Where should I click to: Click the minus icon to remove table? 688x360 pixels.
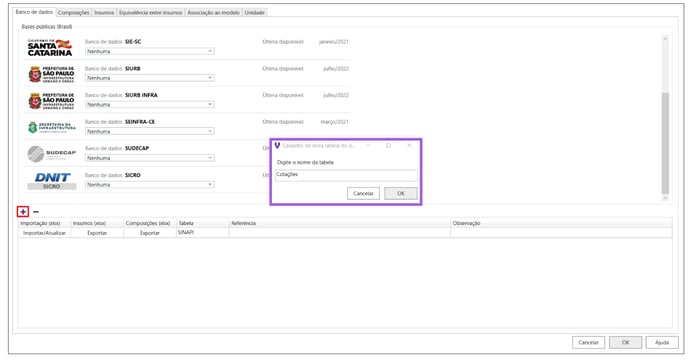coord(36,212)
